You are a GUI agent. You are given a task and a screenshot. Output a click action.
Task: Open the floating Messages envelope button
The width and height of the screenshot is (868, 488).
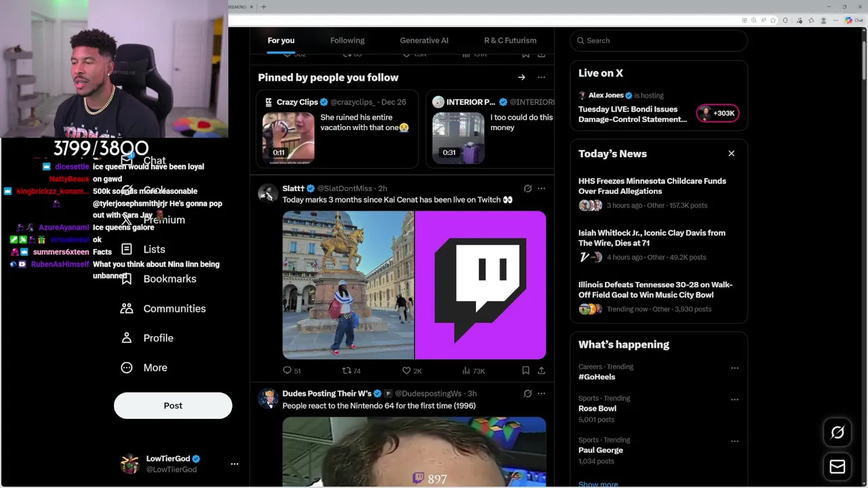pyautogui.click(x=837, y=467)
